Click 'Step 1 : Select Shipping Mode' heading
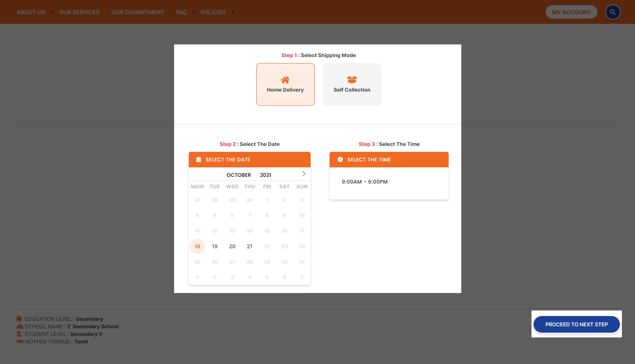Screen dimensions: 635x364 pos(318,55)
